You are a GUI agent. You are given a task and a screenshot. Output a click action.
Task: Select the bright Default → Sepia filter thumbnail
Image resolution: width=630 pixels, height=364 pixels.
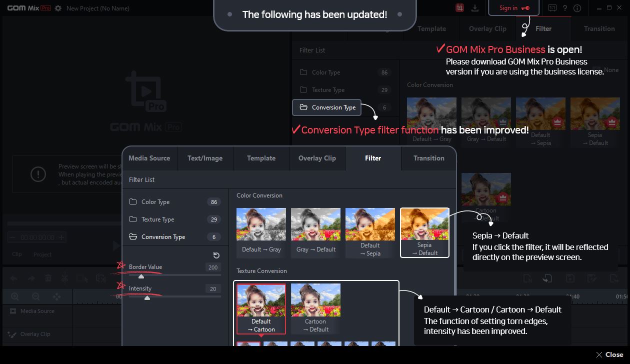tap(370, 232)
